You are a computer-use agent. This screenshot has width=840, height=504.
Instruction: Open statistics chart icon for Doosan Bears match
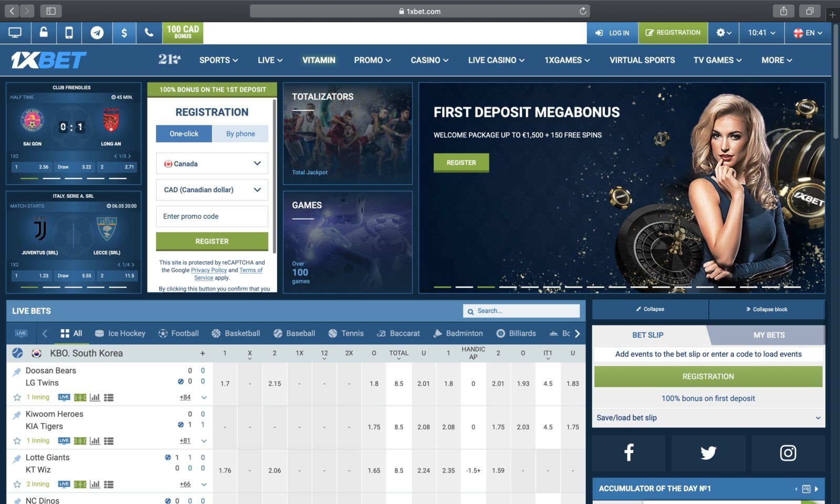[x=94, y=397]
